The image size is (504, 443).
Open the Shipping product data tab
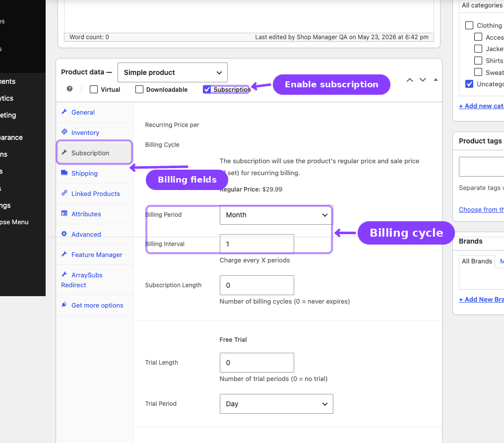pos(94,173)
